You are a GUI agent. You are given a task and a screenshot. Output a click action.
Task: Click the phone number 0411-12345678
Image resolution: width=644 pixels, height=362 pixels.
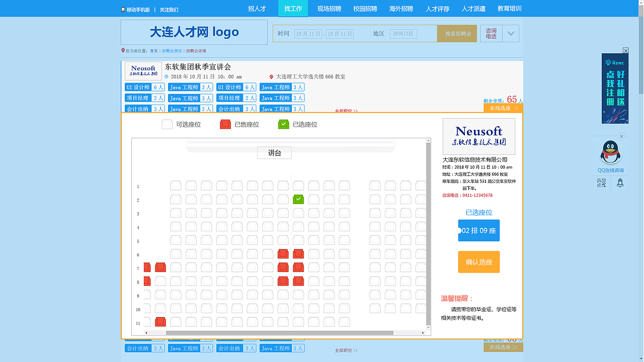477,195
